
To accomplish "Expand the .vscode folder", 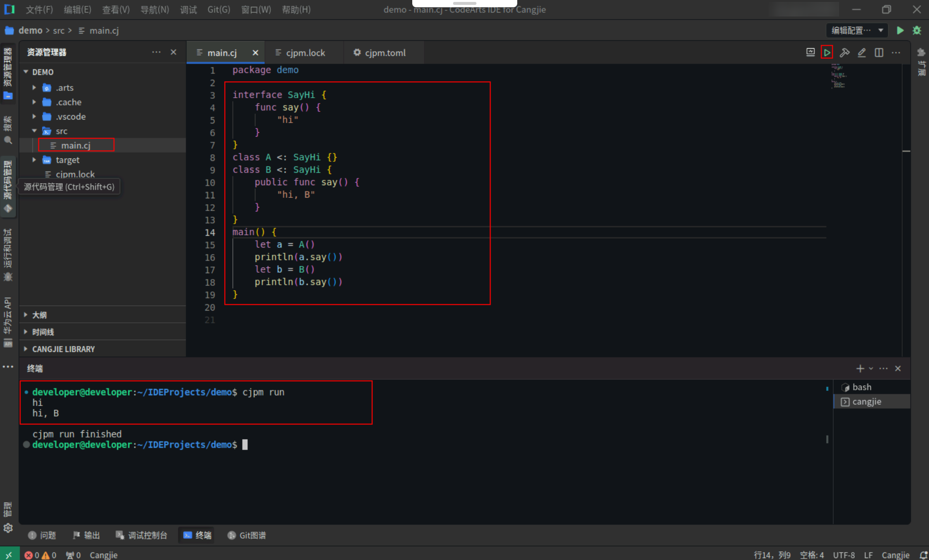I will coord(34,117).
